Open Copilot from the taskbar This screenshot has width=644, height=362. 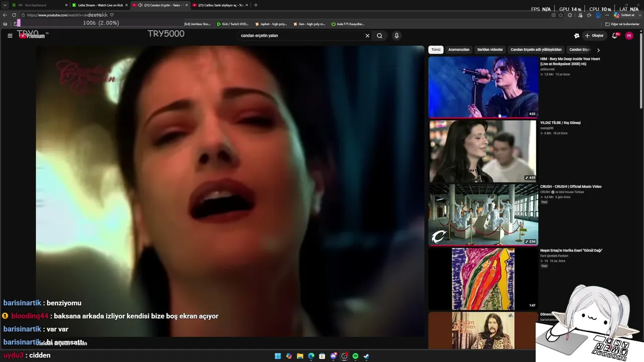(289, 356)
